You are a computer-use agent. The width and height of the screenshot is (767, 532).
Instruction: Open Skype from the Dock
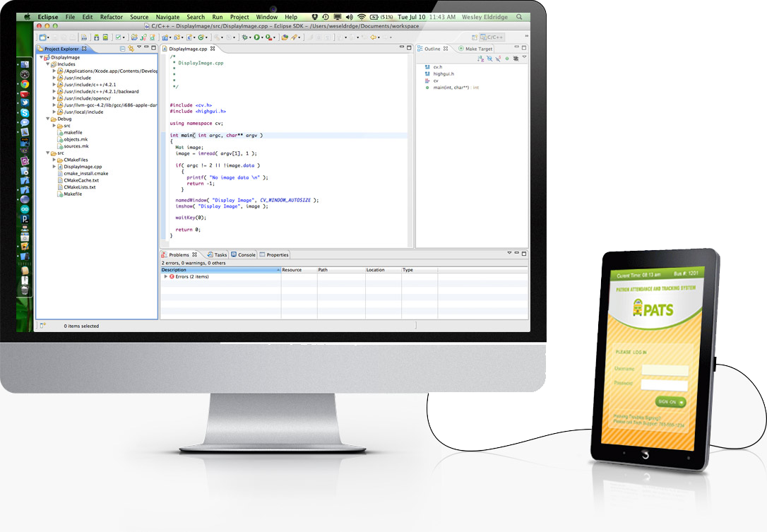tap(25, 112)
